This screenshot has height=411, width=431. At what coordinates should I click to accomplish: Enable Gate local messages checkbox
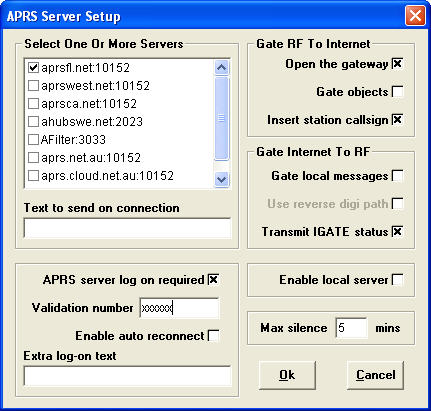pyautogui.click(x=397, y=176)
